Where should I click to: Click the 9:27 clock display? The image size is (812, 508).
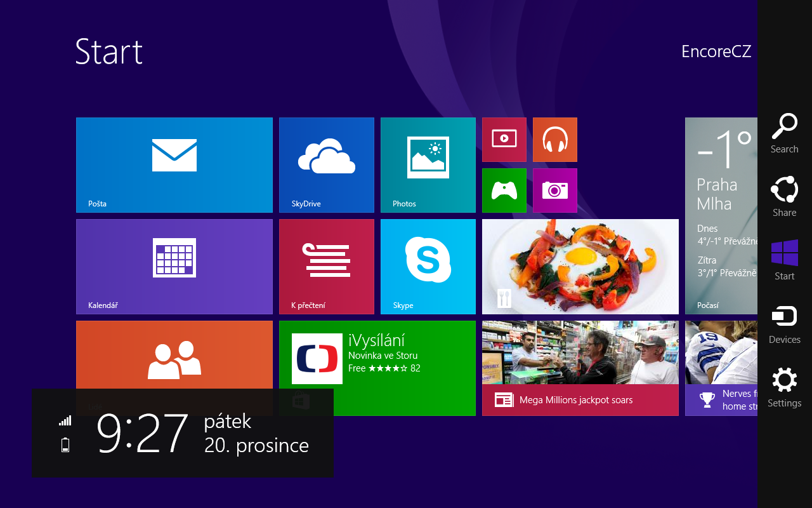pos(143,433)
